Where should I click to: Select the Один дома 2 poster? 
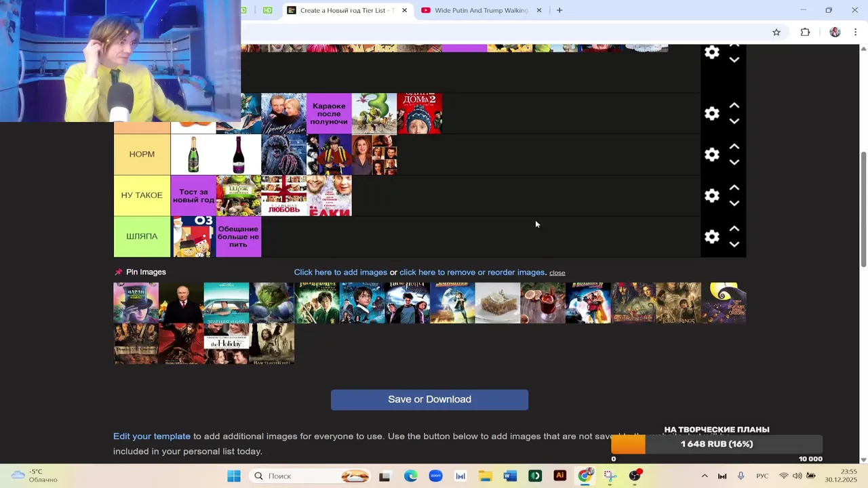[420, 113]
